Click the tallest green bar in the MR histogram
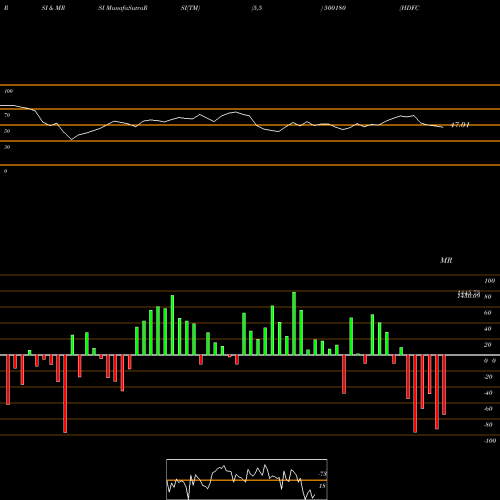 (x=294, y=323)
